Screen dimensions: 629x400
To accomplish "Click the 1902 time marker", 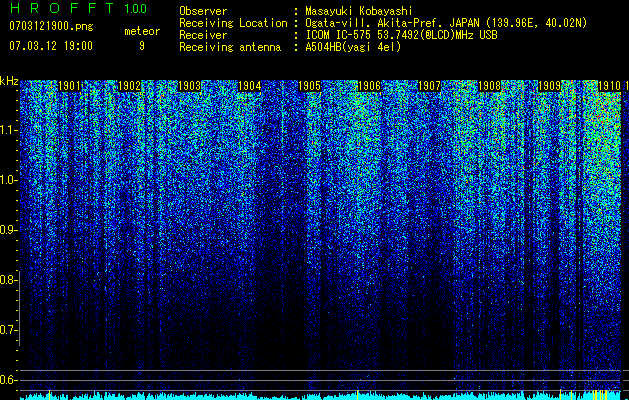I will click(129, 86).
